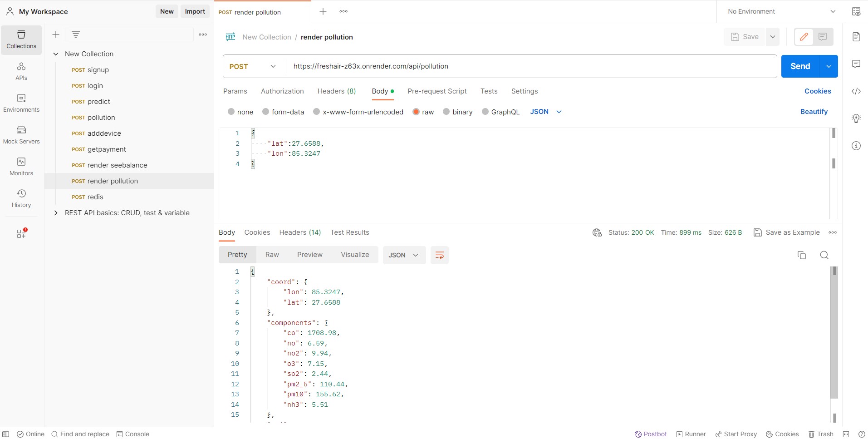This screenshot has height=439, width=868.
Task: Search the response body with magnifier icon
Action: pyautogui.click(x=824, y=255)
